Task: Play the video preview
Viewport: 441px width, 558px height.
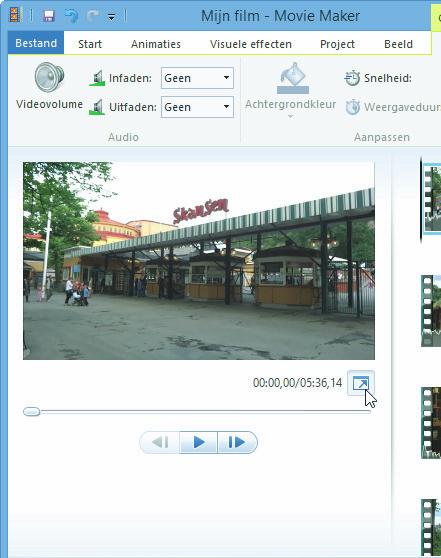Action: (199, 442)
